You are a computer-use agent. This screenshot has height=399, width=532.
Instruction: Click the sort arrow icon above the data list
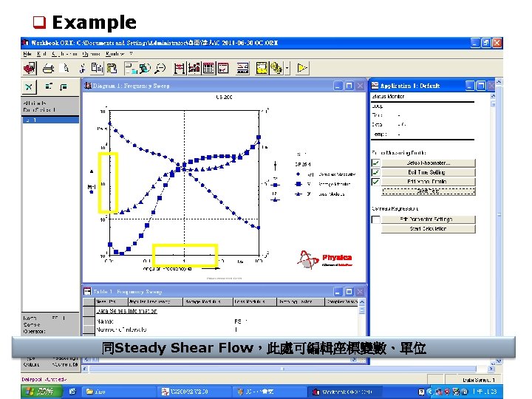pos(64,87)
